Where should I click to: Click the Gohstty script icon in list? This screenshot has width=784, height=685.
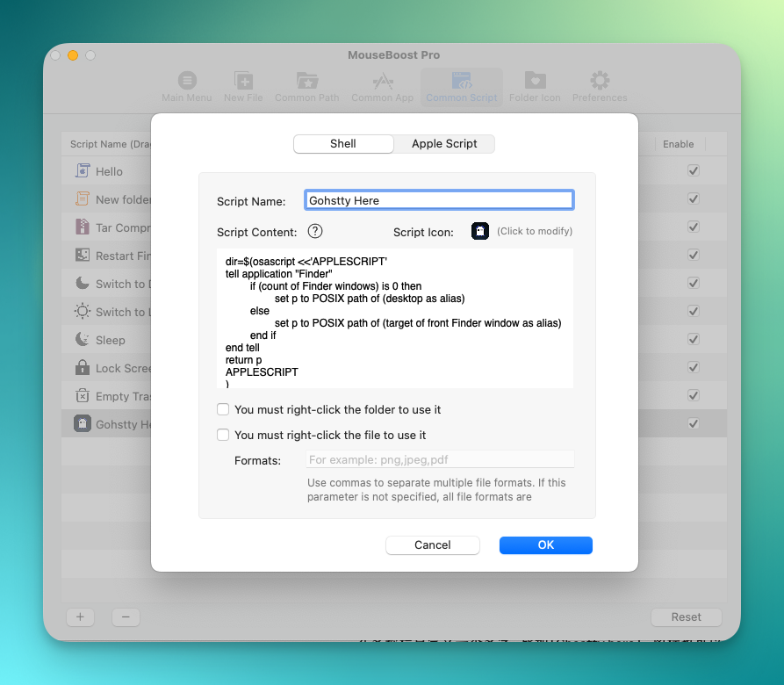tap(83, 424)
